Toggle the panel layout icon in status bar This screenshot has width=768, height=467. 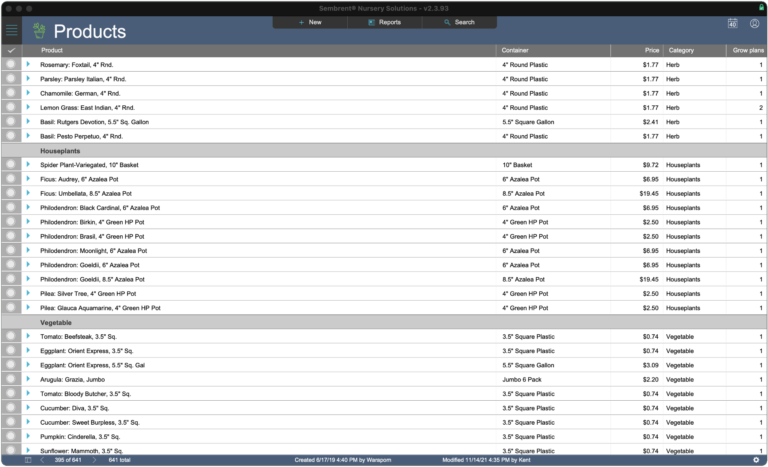28,460
